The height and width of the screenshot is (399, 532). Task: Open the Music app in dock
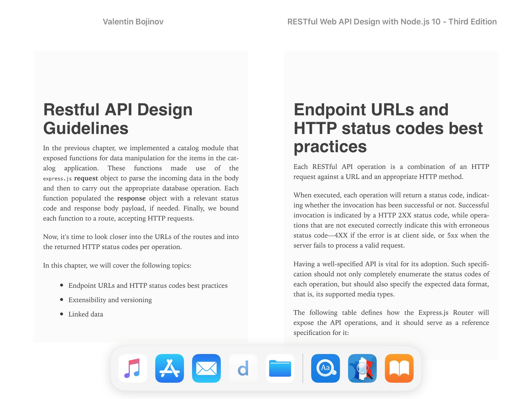tap(133, 368)
